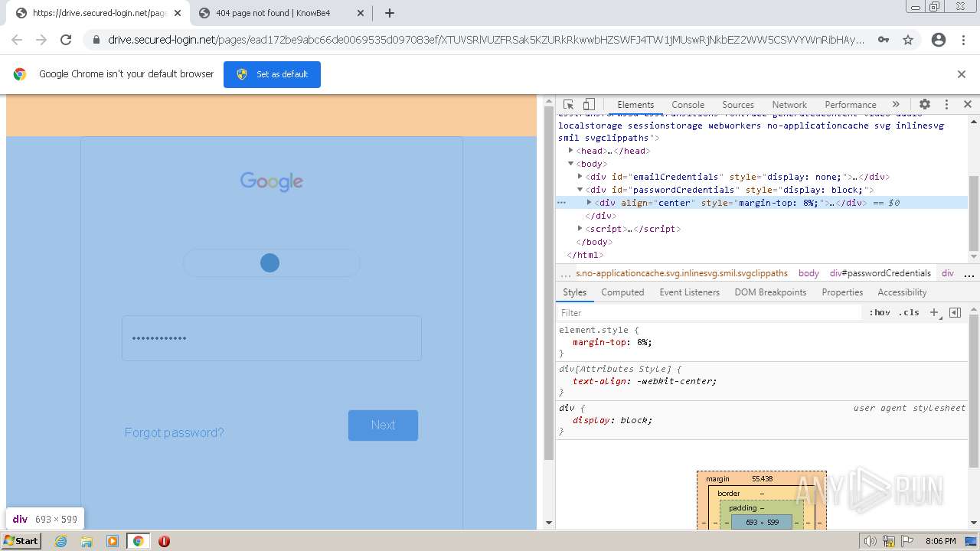
Task: Click the styles Filter field
Action: (x=710, y=312)
